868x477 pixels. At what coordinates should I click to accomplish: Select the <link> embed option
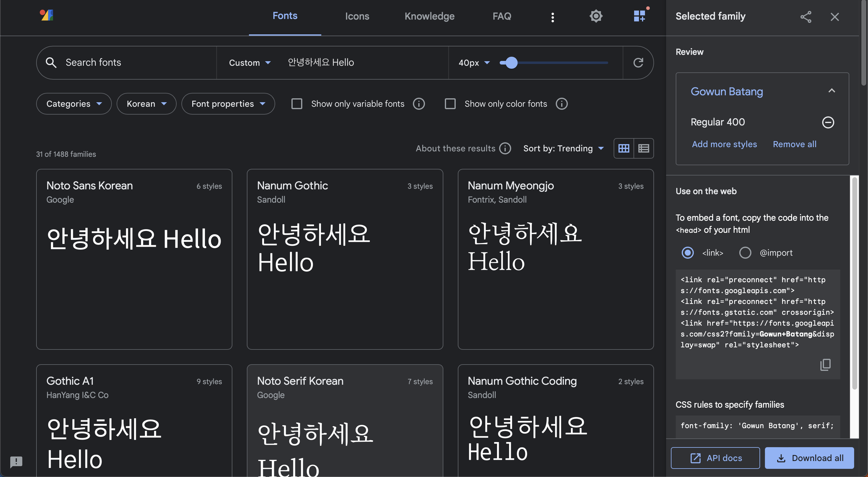pos(687,252)
